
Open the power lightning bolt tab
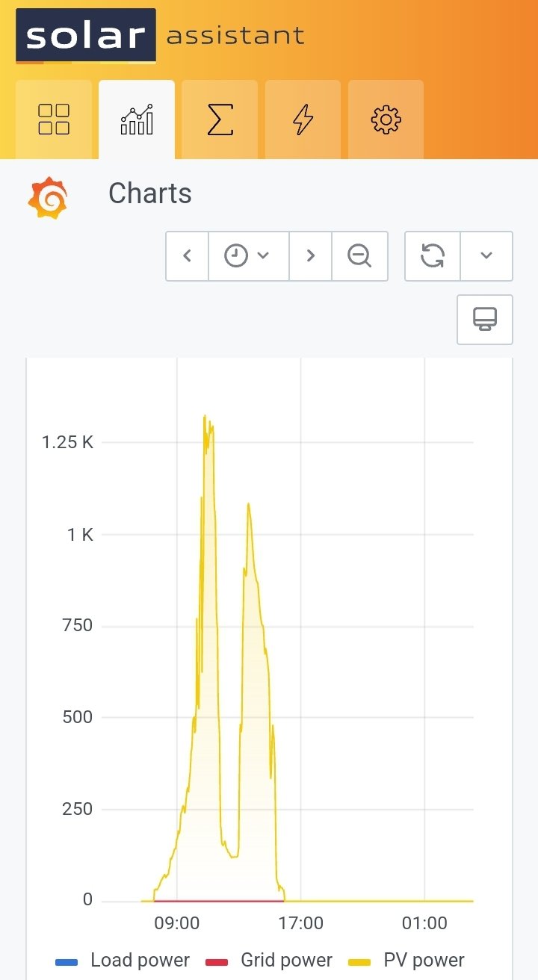click(303, 120)
